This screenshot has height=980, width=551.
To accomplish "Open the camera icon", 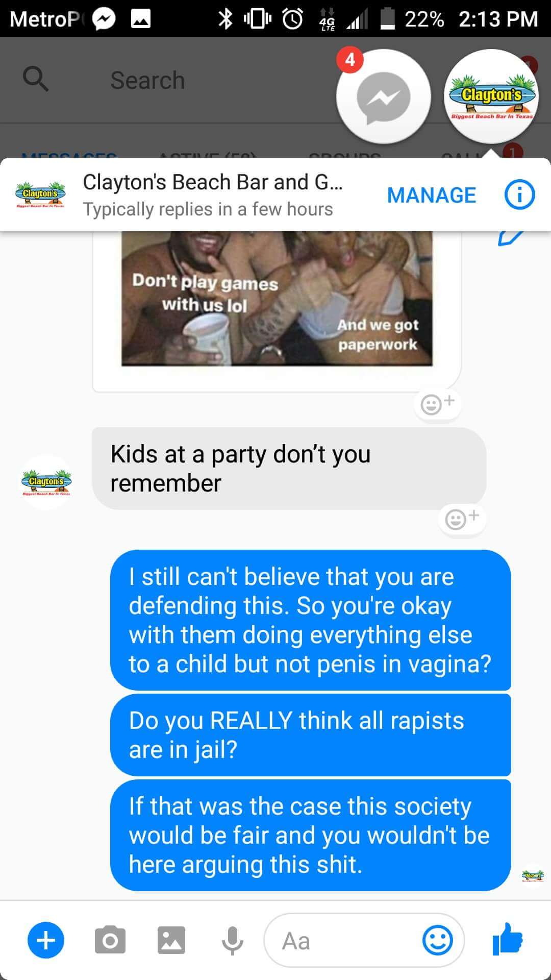I will [x=110, y=940].
